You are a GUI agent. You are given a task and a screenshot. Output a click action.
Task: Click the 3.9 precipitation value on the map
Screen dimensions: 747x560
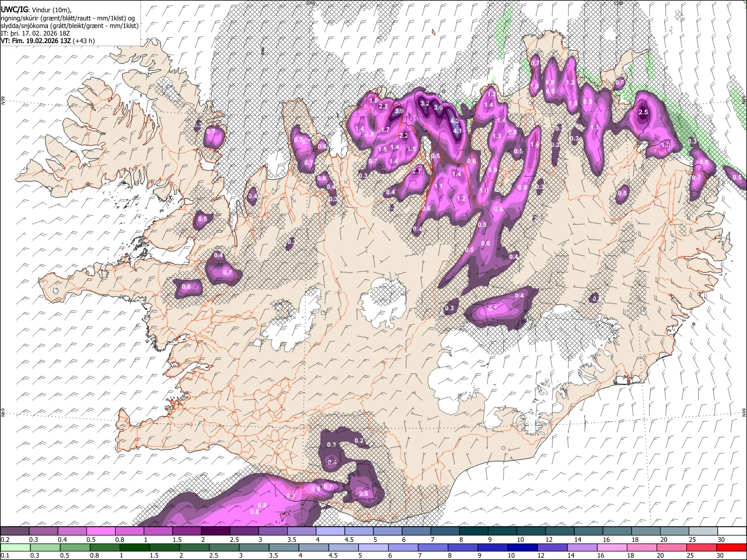click(x=399, y=111)
